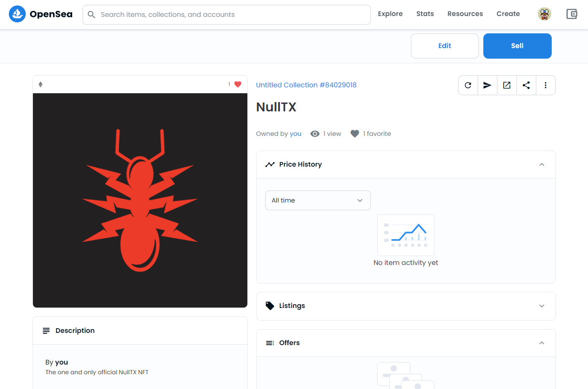Open the All time period dropdown
Screen dimensions: 588x389
point(318,200)
